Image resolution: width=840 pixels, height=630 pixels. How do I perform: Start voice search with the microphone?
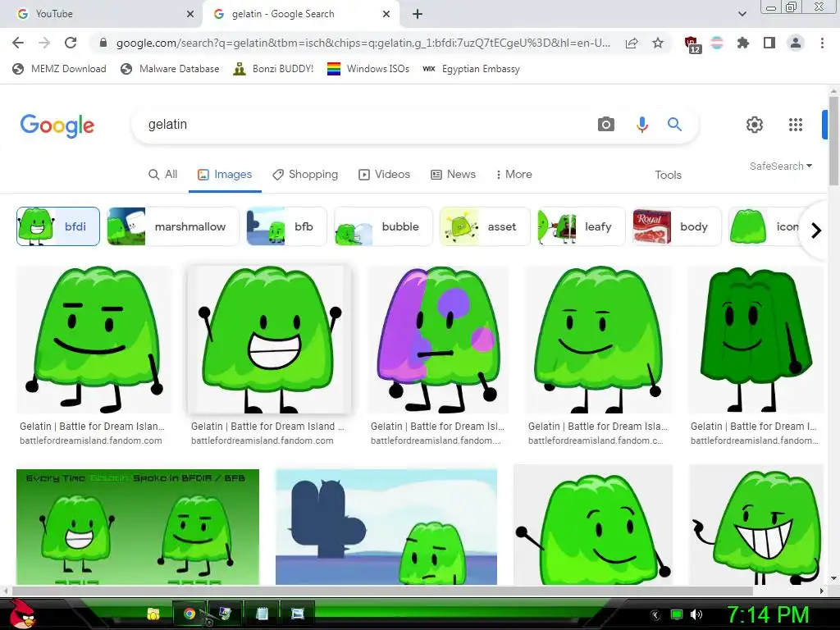[x=641, y=125]
